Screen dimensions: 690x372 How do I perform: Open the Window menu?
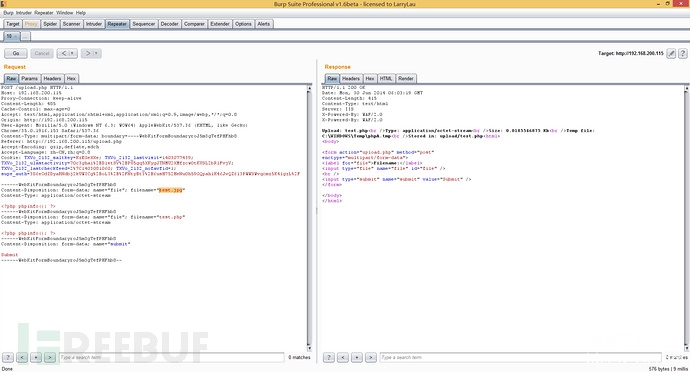(65, 13)
